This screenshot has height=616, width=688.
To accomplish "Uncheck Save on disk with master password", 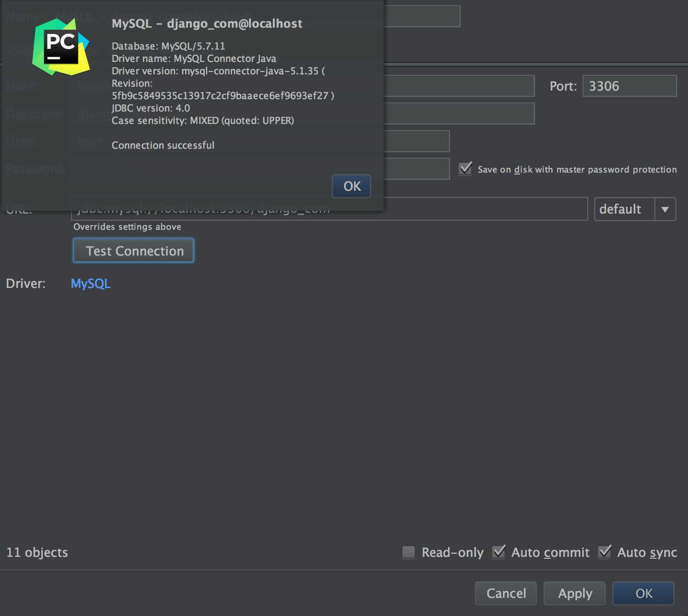I will (x=465, y=169).
